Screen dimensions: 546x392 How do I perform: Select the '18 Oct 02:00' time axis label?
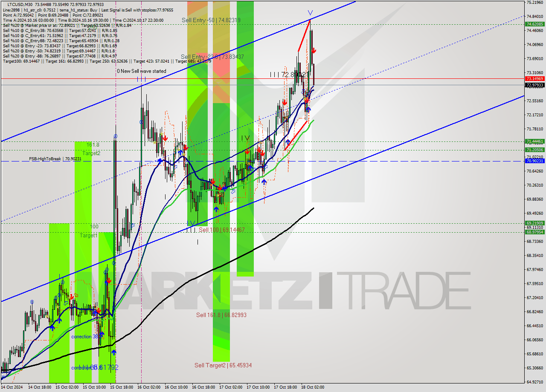pyautogui.click(x=313, y=387)
